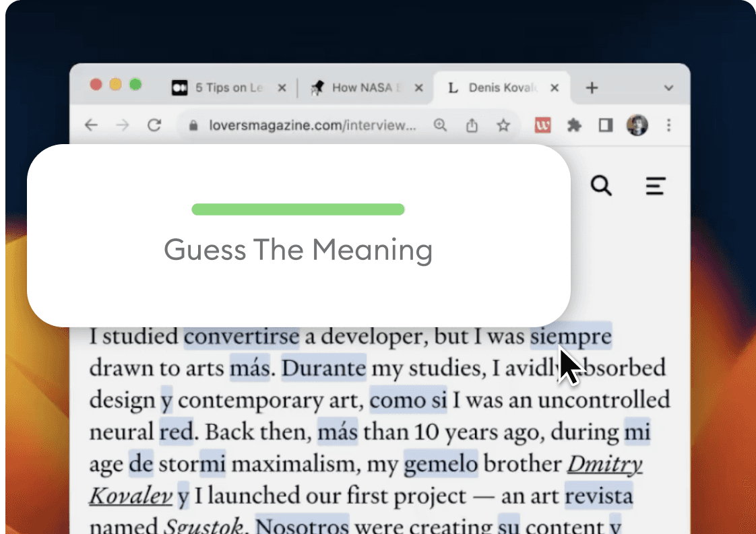Expand the tab search chevron
This screenshot has height=534, width=756.
668,88
